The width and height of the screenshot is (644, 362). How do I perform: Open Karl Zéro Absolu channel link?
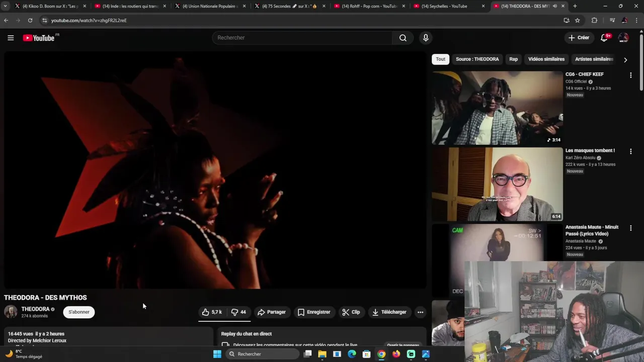(580, 158)
